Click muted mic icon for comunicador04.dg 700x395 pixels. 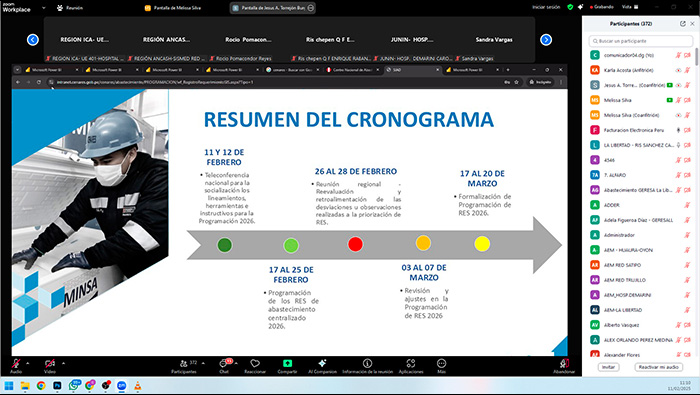[679, 55]
